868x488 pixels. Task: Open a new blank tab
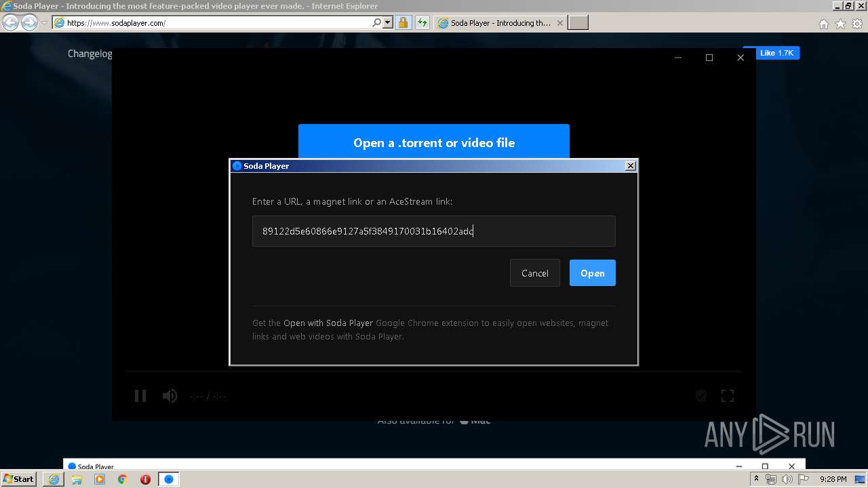(x=578, y=23)
